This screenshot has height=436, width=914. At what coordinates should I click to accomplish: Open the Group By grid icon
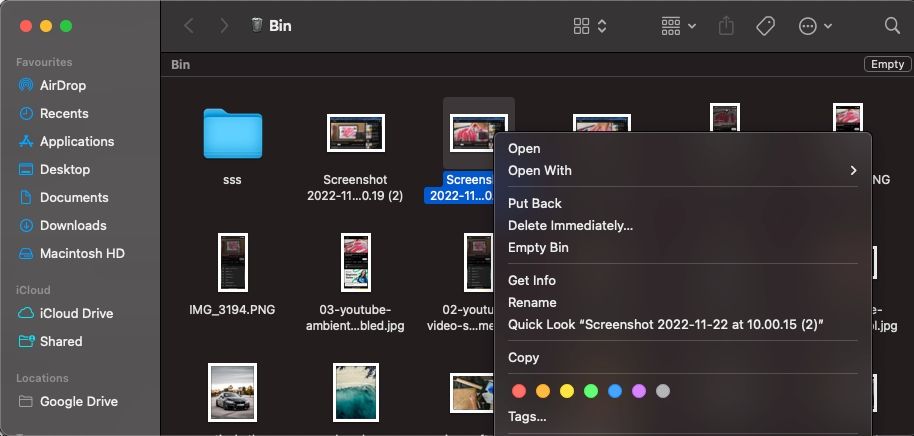(671, 26)
